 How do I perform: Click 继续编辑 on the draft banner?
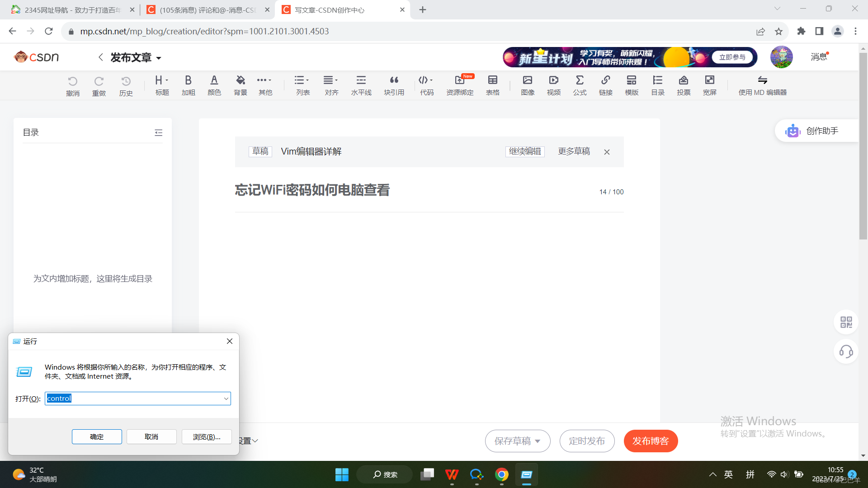(524, 151)
